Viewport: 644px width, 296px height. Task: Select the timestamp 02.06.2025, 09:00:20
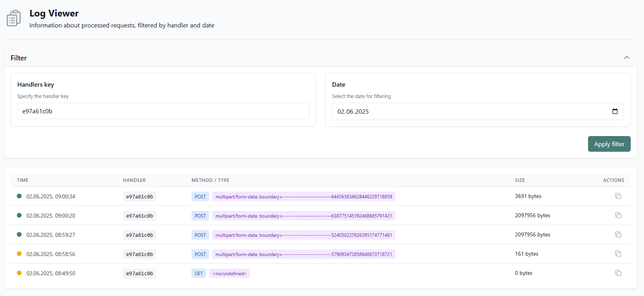coord(51,216)
